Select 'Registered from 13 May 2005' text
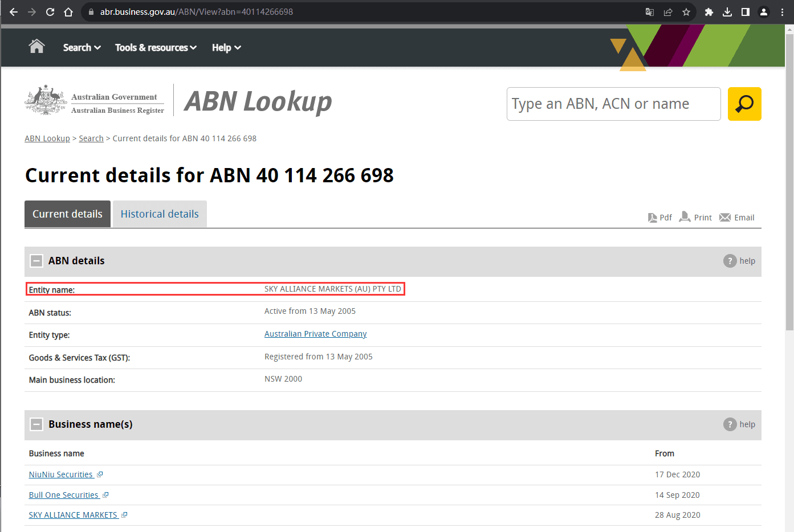 coord(319,357)
